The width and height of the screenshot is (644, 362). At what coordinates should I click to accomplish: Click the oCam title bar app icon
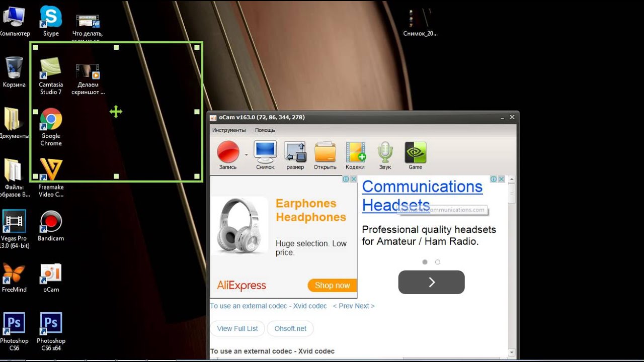pyautogui.click(x=214, y=118)
